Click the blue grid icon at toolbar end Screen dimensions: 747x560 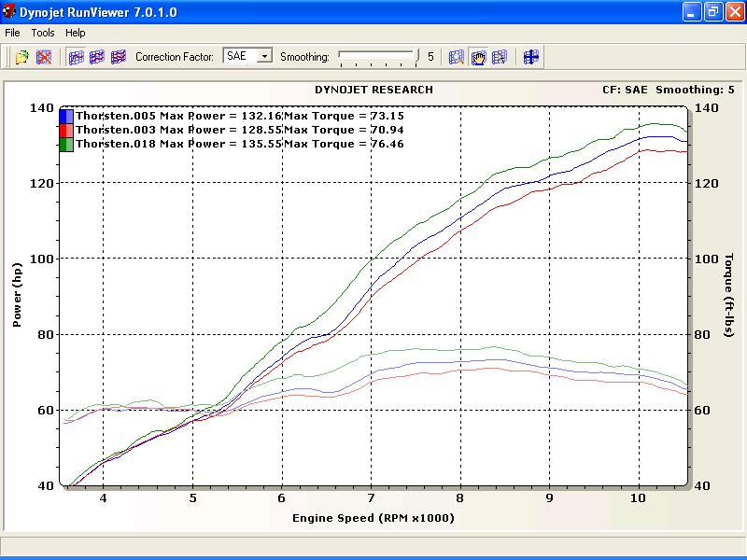530,57
